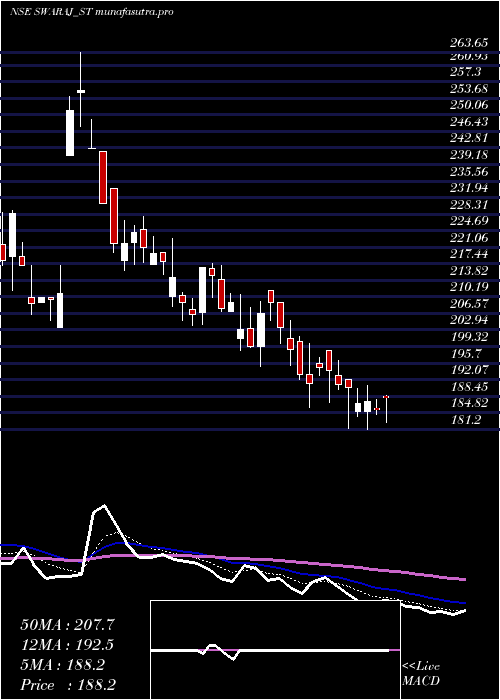500x700 pixels.
Task: Click the 253.68 price level label
Action: pos(467,88)
